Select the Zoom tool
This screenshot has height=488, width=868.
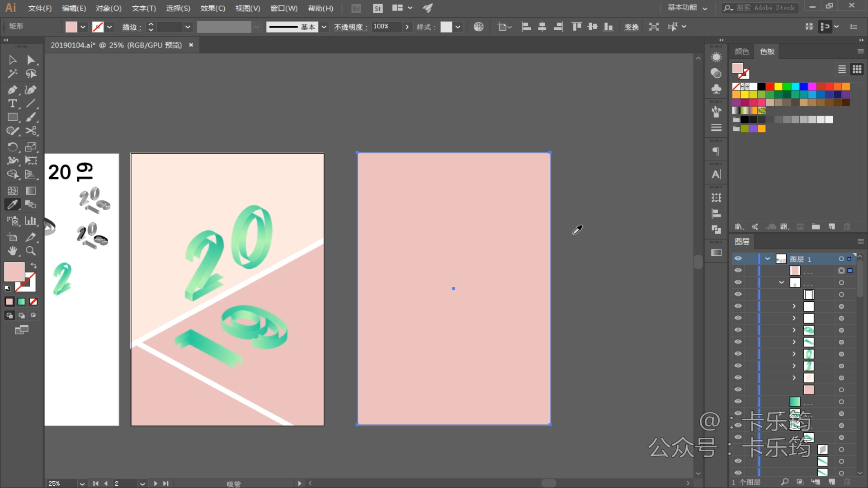(31, 251)
